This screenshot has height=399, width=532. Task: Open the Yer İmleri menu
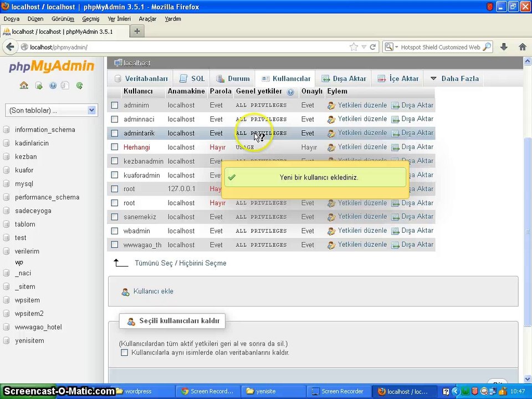pyautogui.click(x=119, y=19)
